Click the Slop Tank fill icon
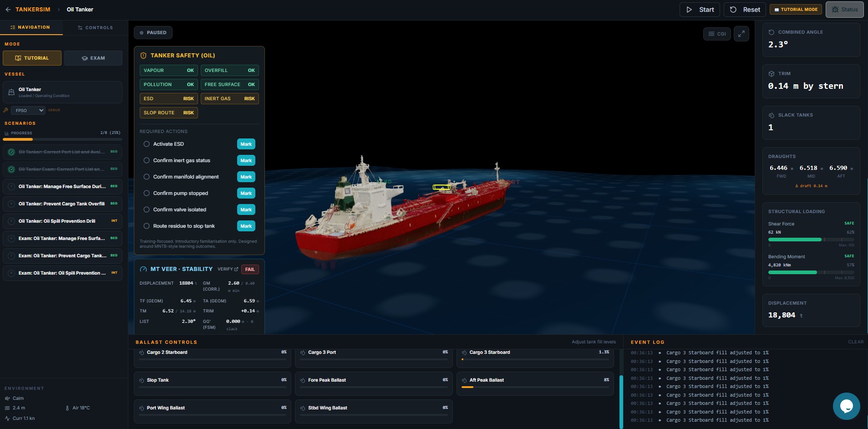The height and width of the screenshot is (429, 868). coord(142,380)
